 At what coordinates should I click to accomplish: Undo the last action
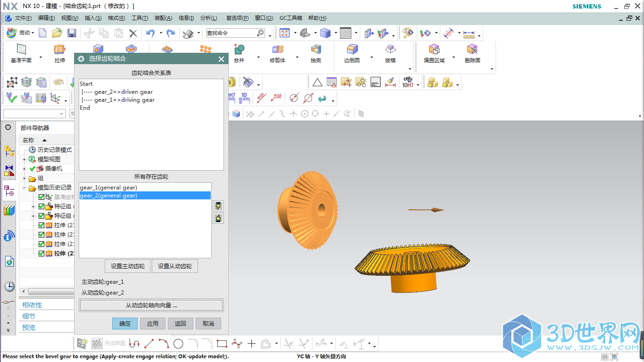[150, 33]
